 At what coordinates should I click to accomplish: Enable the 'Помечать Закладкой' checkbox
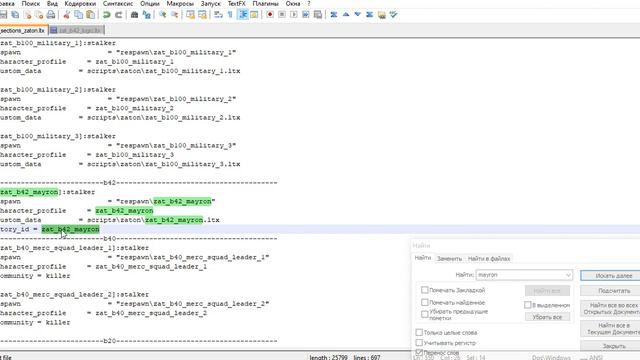424,290
